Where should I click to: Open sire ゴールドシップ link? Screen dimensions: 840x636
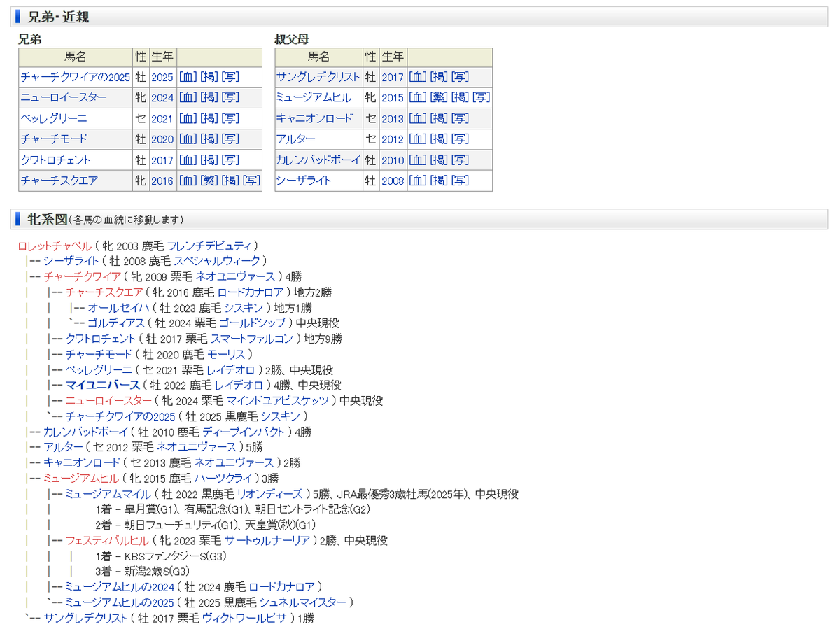(x=253, y=323)
